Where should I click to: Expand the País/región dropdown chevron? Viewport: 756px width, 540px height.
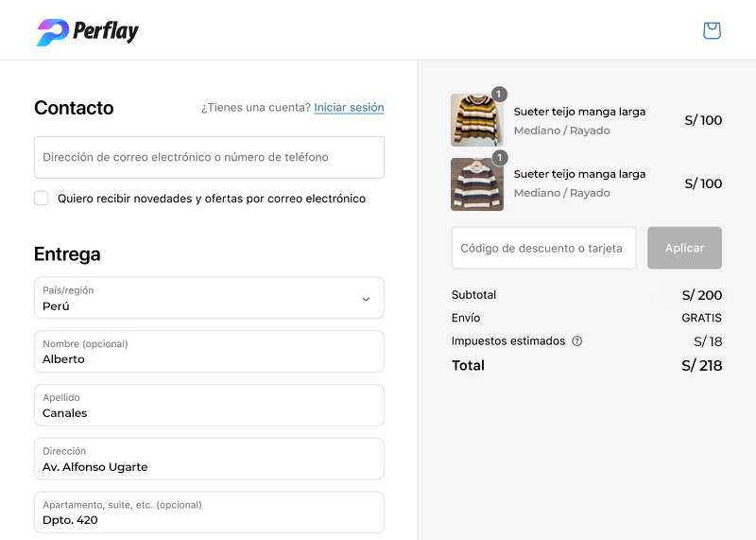pos(366,299)
